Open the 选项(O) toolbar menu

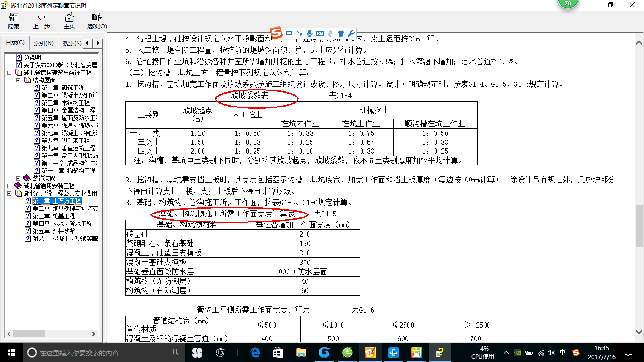point(97,21)
